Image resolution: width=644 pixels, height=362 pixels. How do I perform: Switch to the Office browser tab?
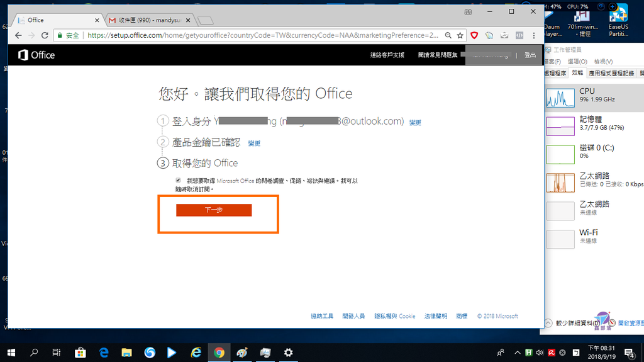pos(57,20)
